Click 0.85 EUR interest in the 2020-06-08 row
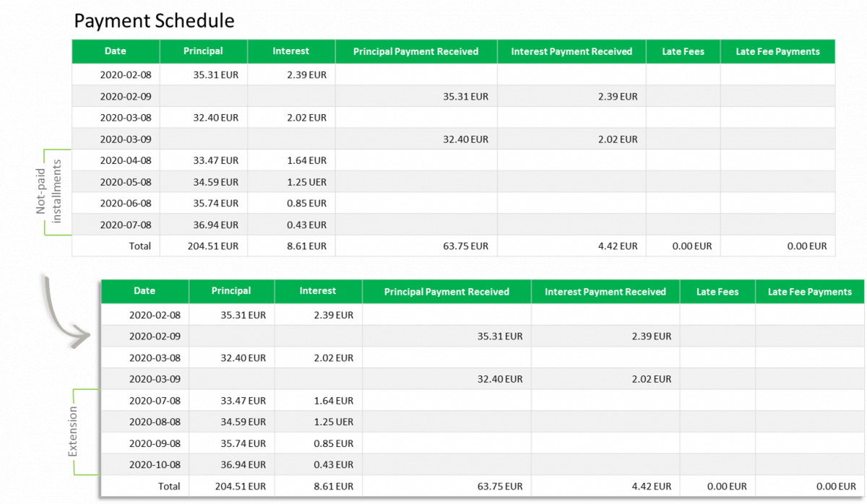The image size is (867, 504). pos(306,203)
